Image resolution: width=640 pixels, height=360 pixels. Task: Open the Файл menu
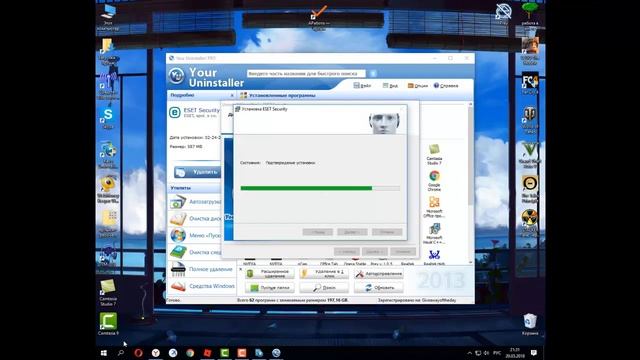coord(362,85)
